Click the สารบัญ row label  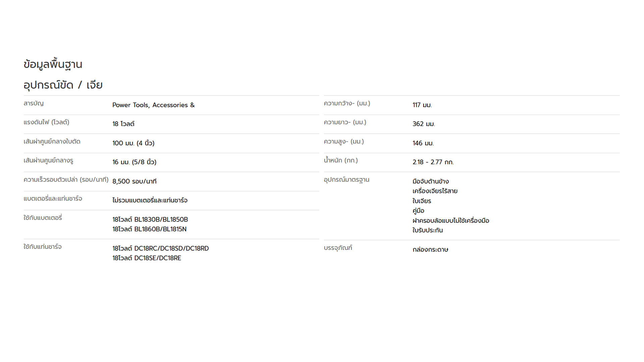click(x=34, y=104)
